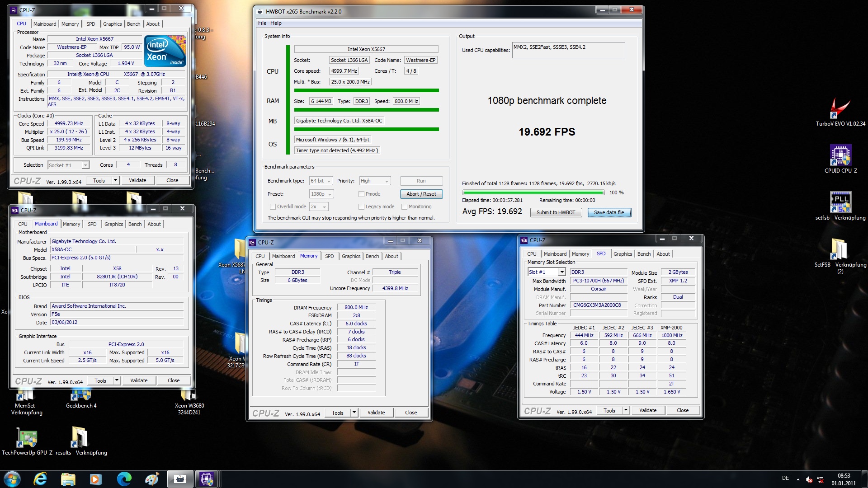Open File menu in HWBOT benchmark
The width and height of the screenshot is (868, 488).
click(262, 23)
